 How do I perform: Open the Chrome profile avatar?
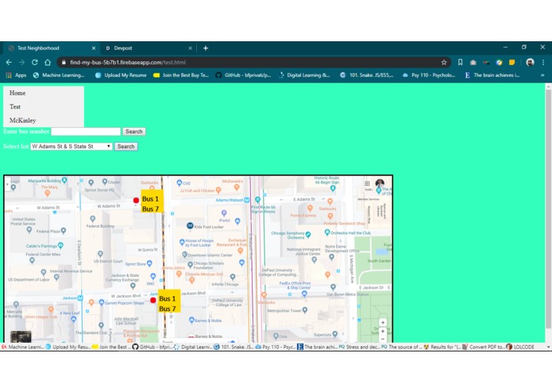[x=530, y=62]
